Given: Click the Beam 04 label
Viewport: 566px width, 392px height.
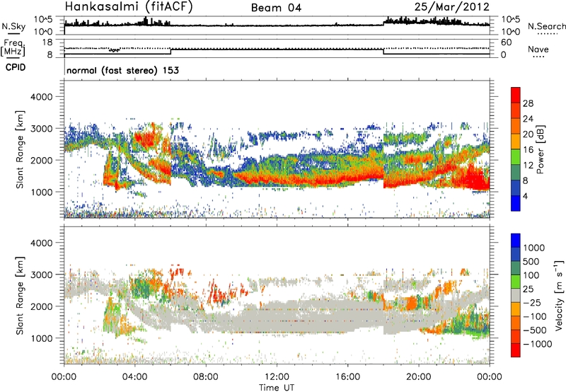Looking at the screenshot, I should point(276,8).
